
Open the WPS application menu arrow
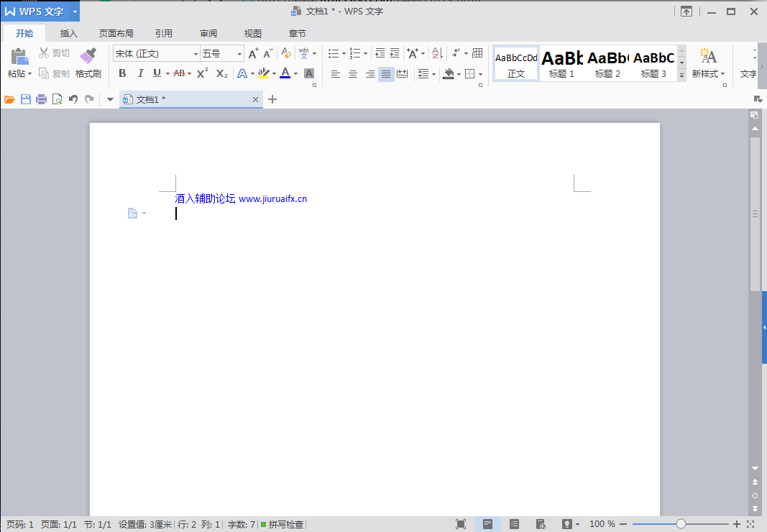tap(75, 12)
